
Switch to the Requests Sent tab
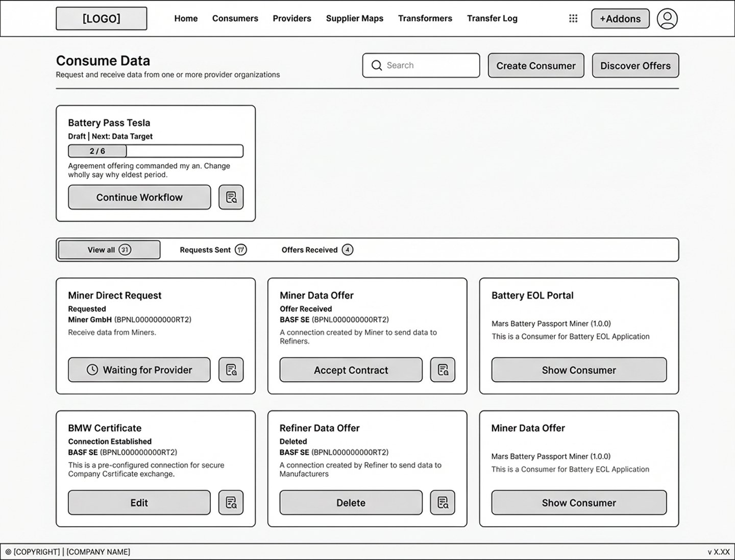pos(213,250)
